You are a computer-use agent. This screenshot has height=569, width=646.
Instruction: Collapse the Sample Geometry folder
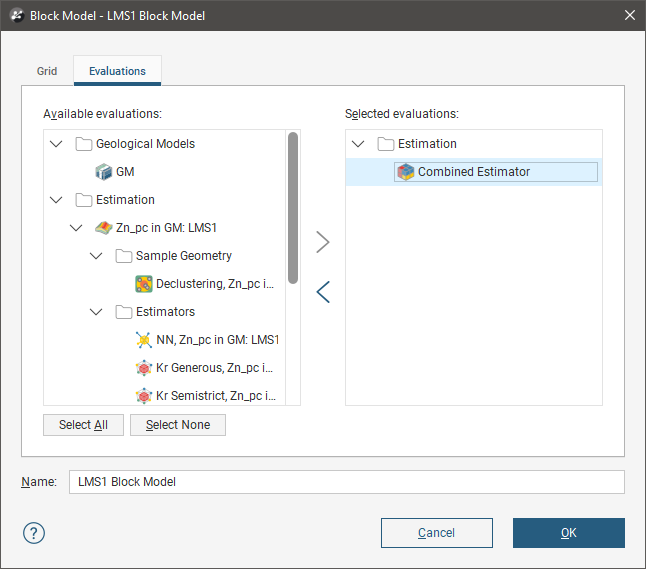96,256
